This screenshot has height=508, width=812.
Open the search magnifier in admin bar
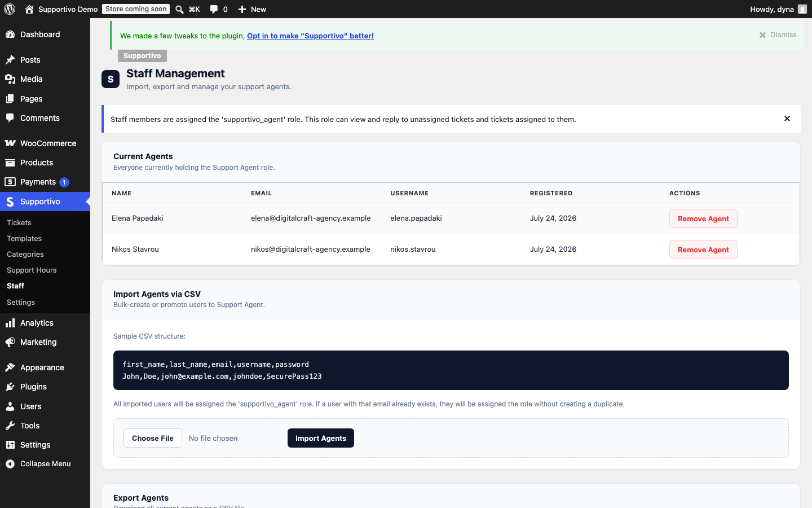[x=179, y=9]
